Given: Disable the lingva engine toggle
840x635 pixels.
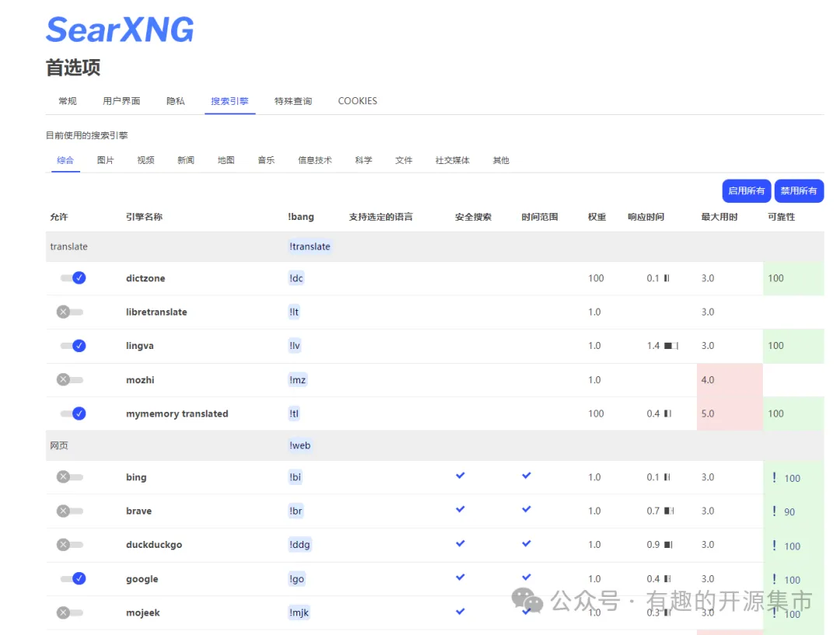Looking at the screenshot, I should (73, 345).
